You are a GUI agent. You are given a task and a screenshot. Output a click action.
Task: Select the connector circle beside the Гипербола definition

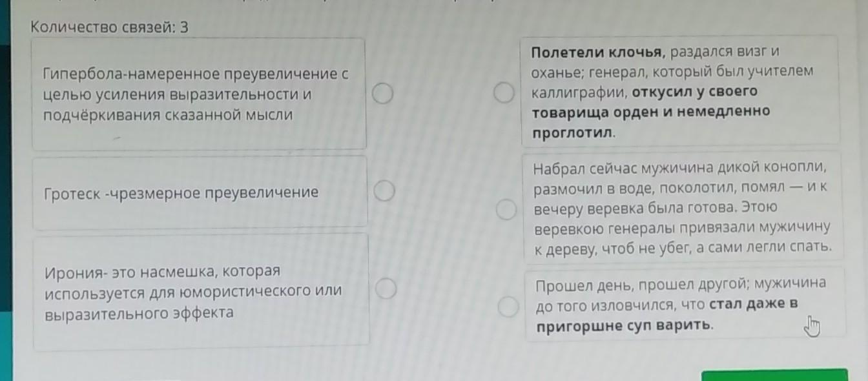coord(382,95)
